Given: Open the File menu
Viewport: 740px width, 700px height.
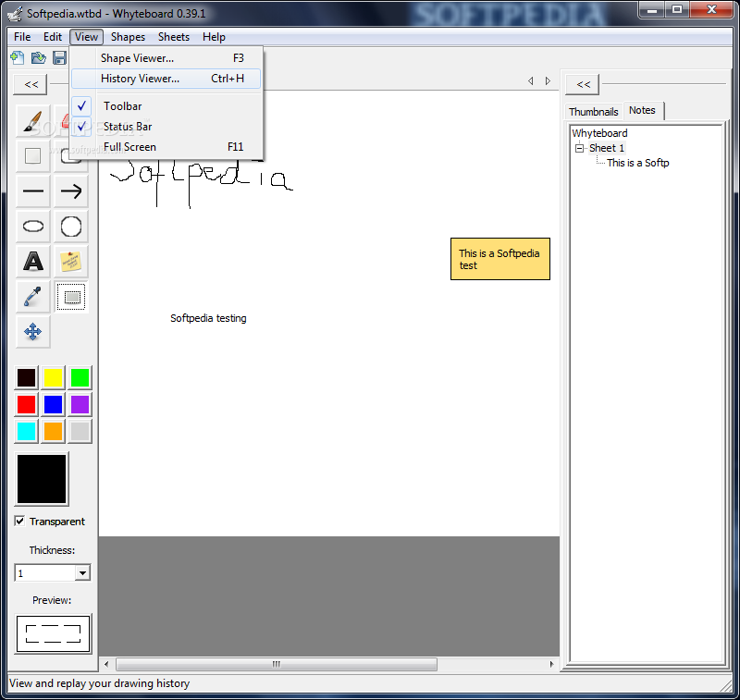Looking at the screenshot, I should (x=22, y=37).
